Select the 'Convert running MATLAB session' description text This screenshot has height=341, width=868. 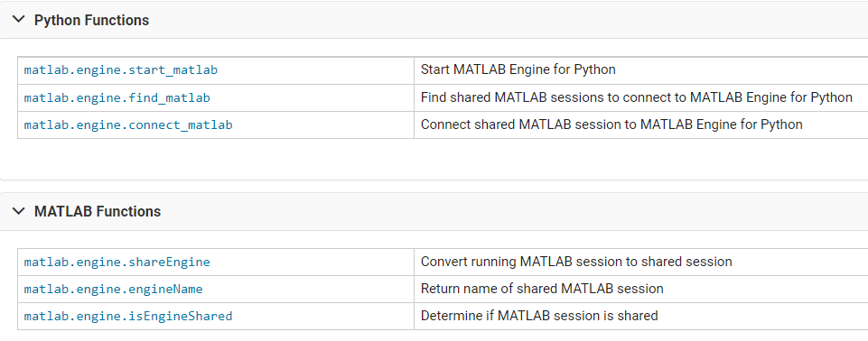click(x=576, y=262)
